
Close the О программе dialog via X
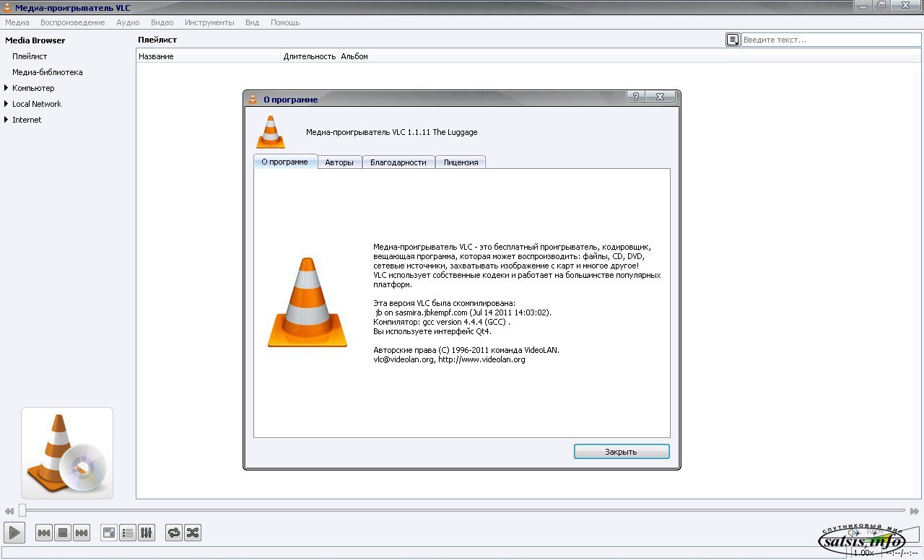[660, 97]
